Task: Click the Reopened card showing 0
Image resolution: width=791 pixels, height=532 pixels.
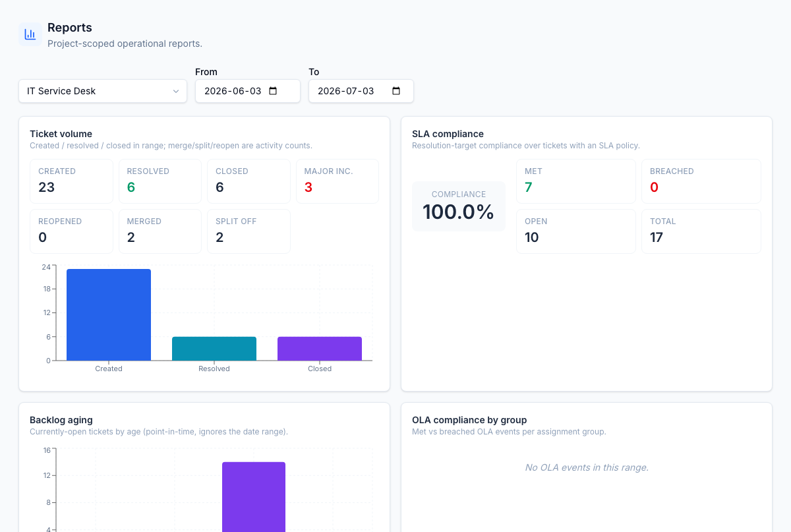Action: 72,231
